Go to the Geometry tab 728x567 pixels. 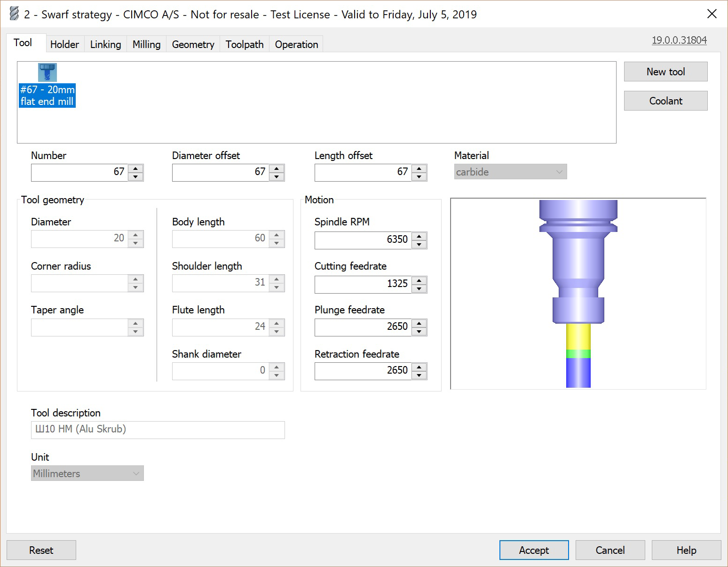(x=193, y=44)
